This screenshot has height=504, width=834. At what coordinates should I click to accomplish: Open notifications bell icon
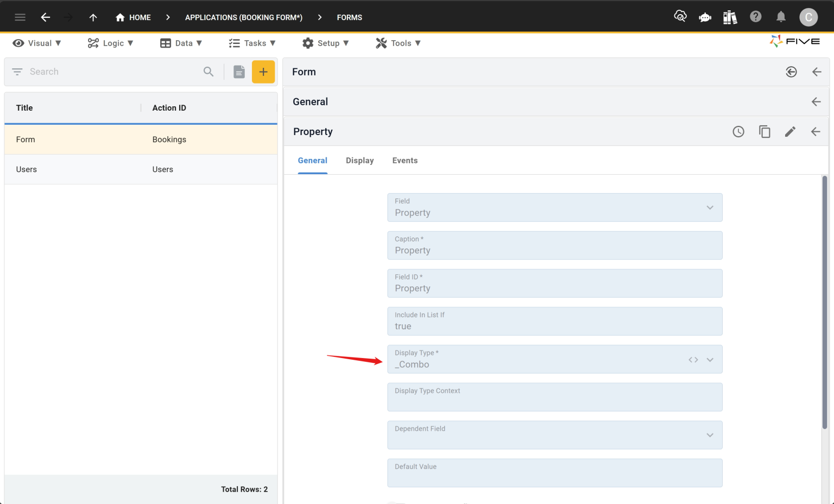[x=781, y=17]
